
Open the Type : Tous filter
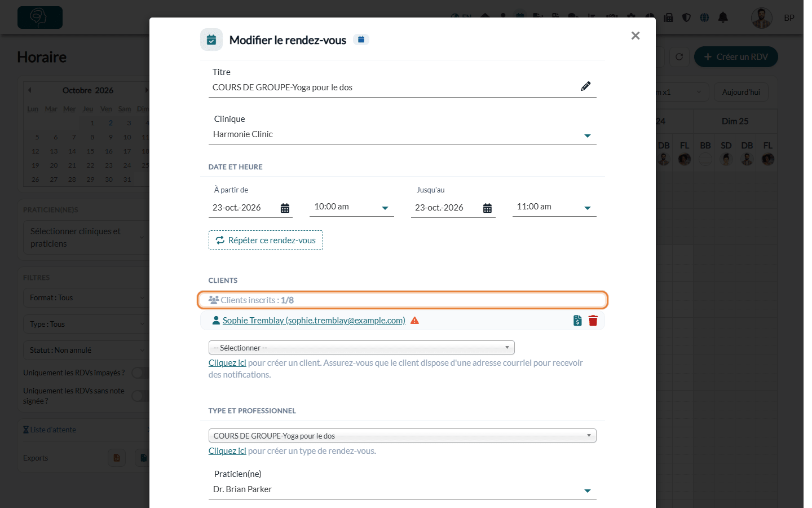coord(87,325)
